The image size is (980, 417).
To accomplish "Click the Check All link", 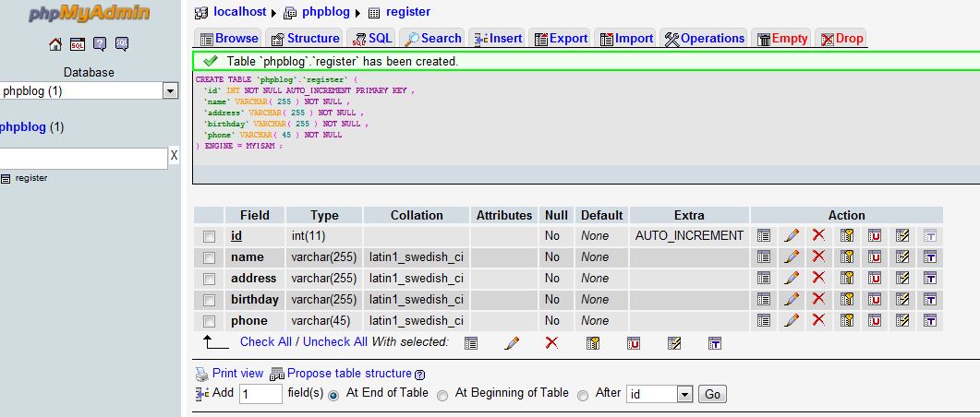I will [266, 342].
